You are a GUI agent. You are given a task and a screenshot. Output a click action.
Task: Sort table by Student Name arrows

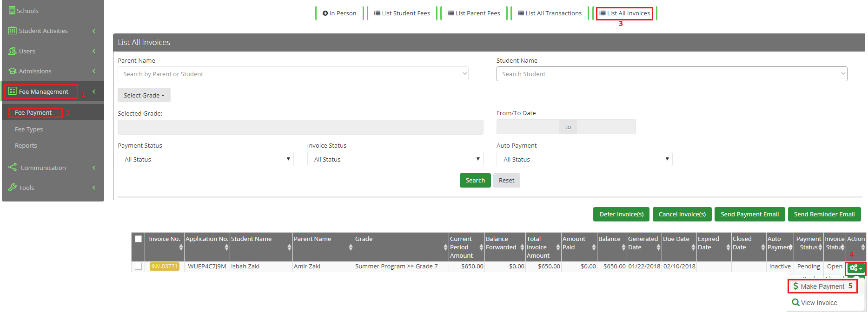[289, 247]
